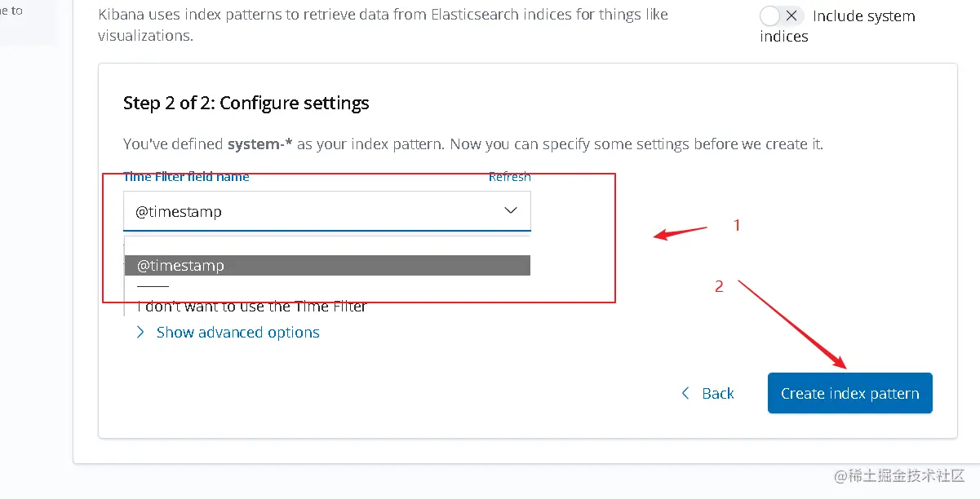Expand the Show advanced options chevron
Viewport: 980px width, 499px height.
[140, 333]
